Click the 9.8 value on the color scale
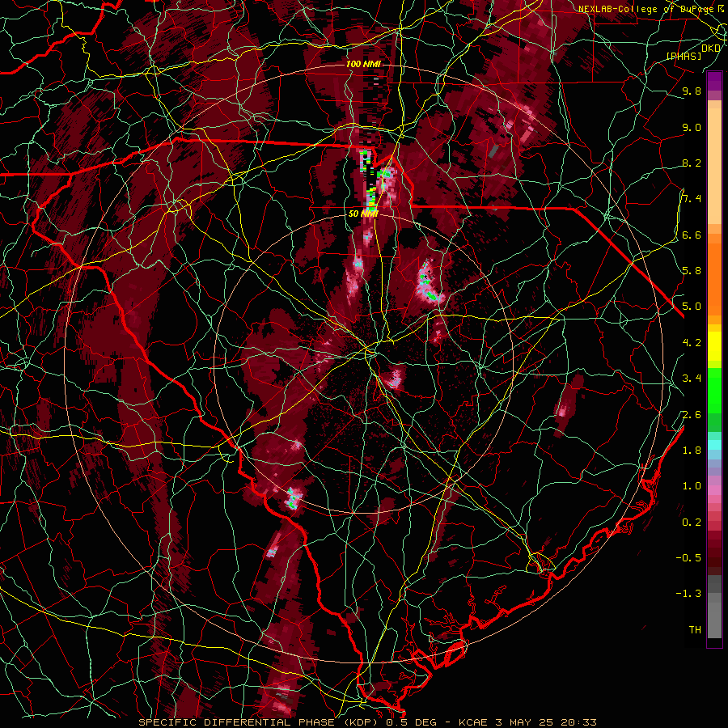The width and height of the screenshot is (728, 728). (x=692, y=91)
